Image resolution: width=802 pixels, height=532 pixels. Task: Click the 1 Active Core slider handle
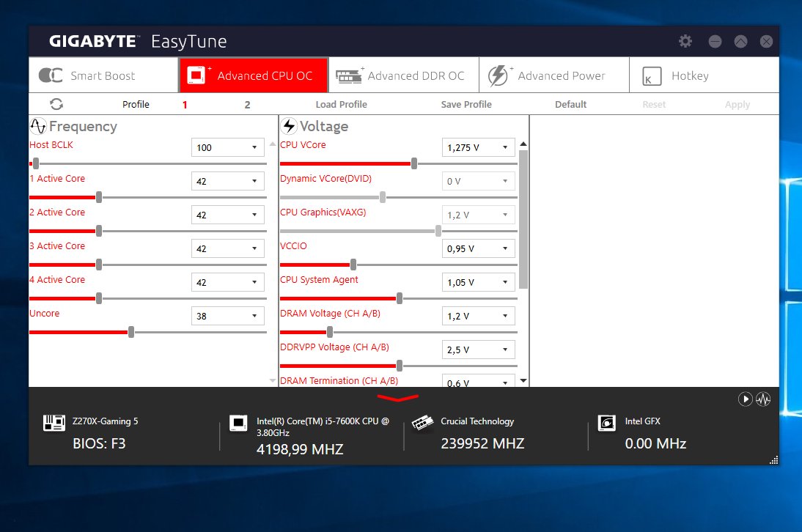(99, 196)
